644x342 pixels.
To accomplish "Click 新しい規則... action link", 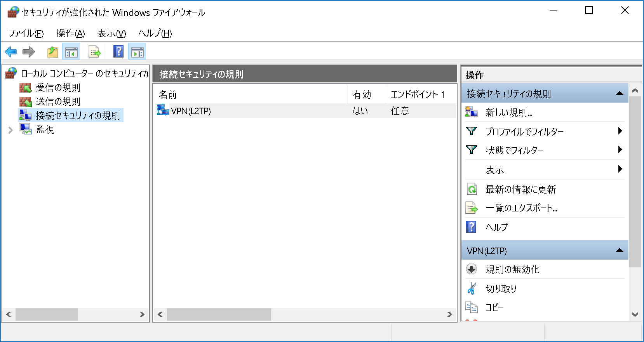I will click(x=509, y=113).
